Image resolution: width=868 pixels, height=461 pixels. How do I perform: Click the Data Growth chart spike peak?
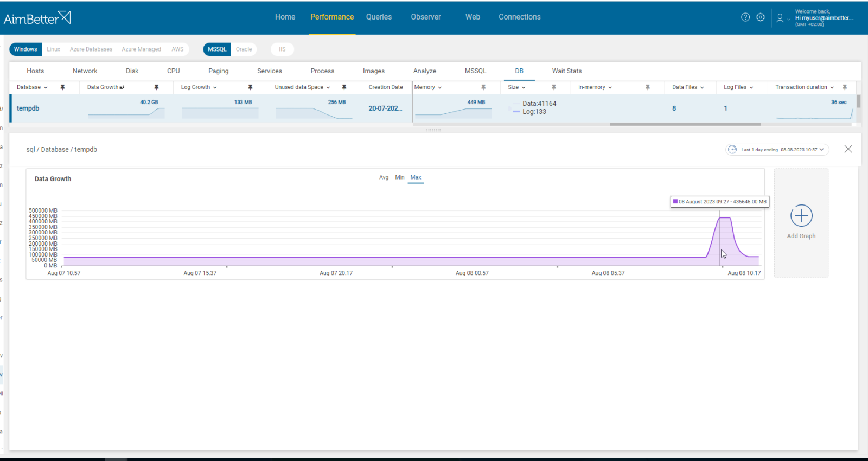click(725, 218)
